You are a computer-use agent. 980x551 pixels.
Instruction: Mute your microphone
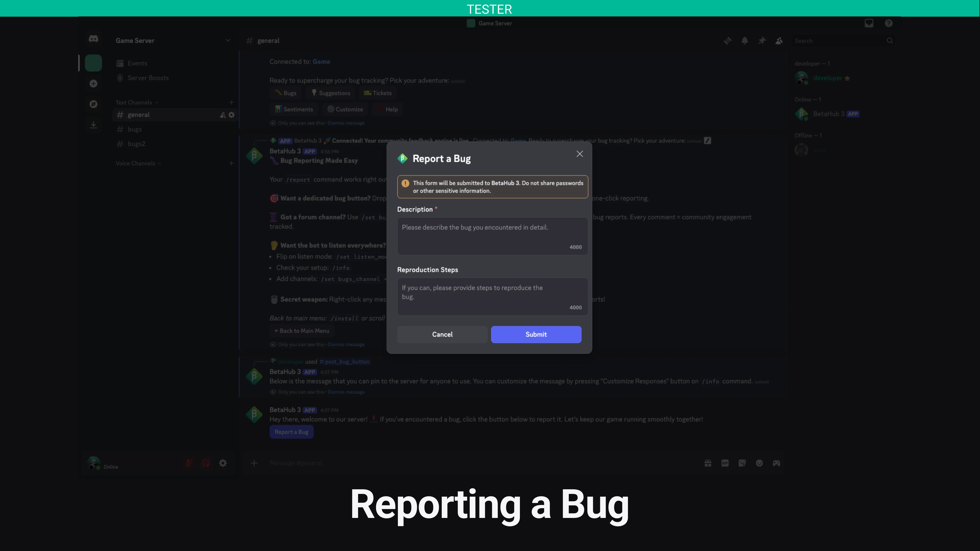click(188, 463)
